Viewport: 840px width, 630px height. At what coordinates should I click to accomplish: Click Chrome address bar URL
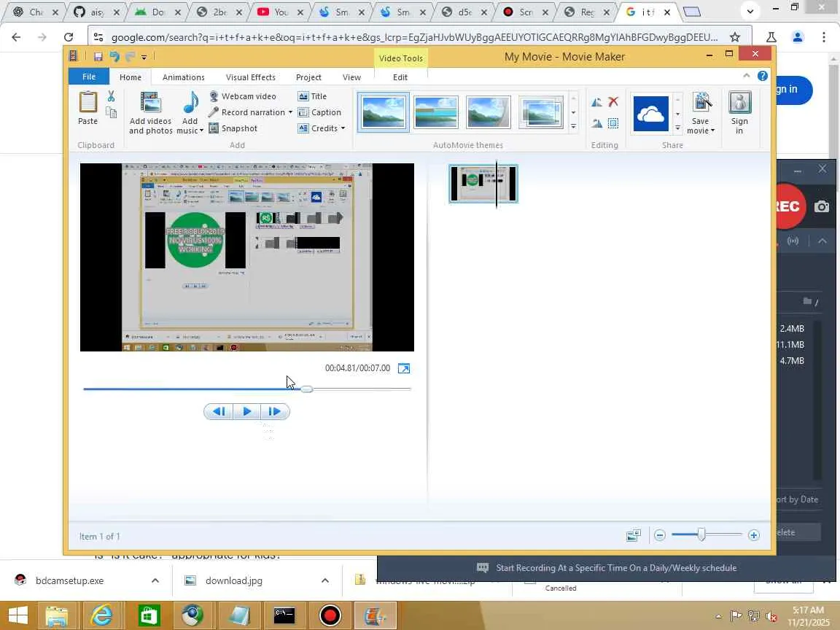point(414,37)
